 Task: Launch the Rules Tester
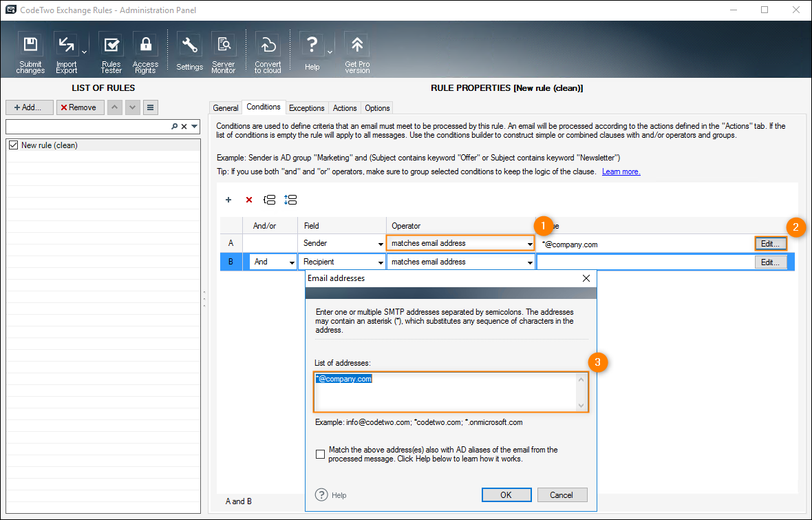pos(111,52)
